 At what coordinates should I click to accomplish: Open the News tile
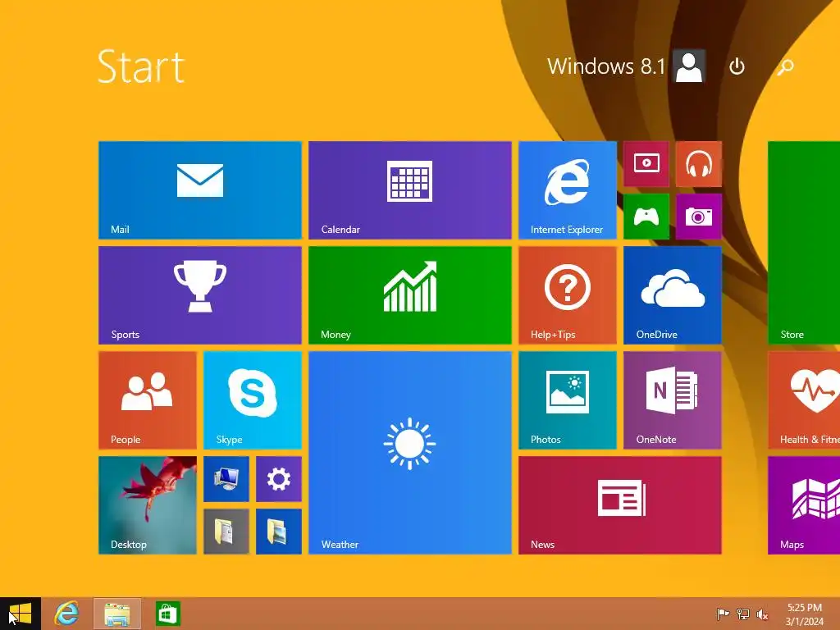(620, 505)
